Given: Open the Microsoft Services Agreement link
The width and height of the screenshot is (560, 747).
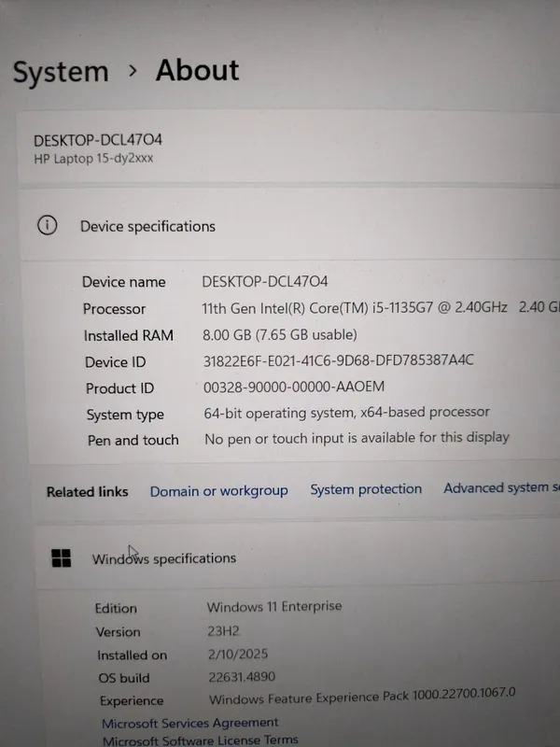Looking at the screenshot, I should point(190,723).
